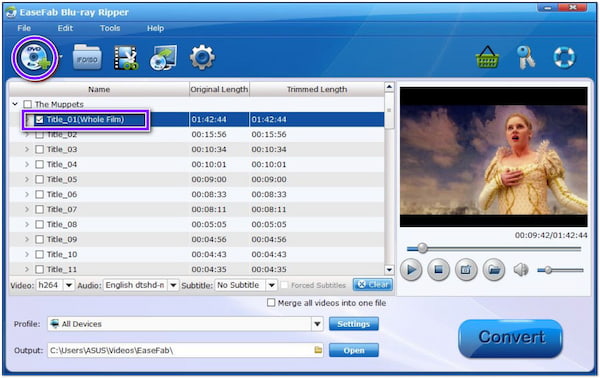The height and width of the screenshot is (378, 600).
Task: Expand the Title_09 row
Action: click(27, 239)
